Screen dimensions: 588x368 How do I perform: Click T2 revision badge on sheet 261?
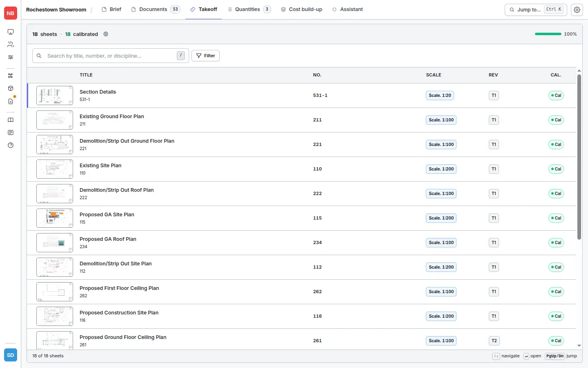[494, 341]
